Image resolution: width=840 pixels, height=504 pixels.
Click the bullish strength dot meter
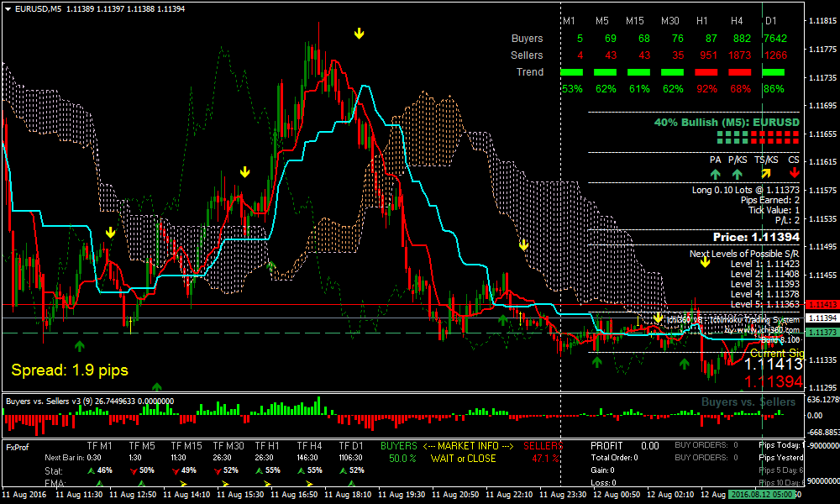[x=756, y=135]
